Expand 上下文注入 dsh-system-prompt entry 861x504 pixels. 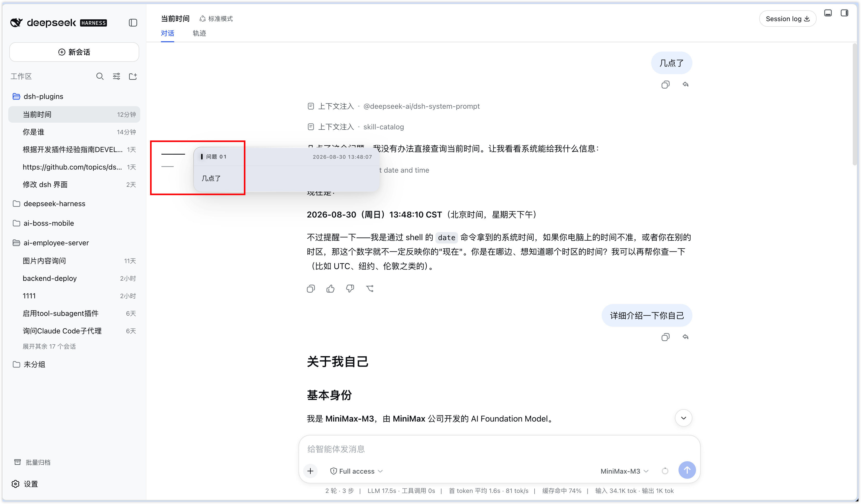point(393,106)
